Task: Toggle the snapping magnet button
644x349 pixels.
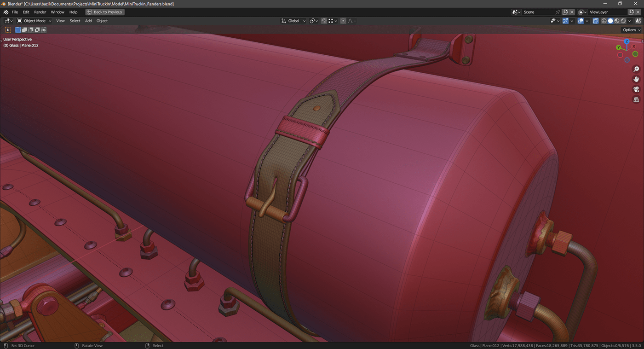Action: coord(324,21)
